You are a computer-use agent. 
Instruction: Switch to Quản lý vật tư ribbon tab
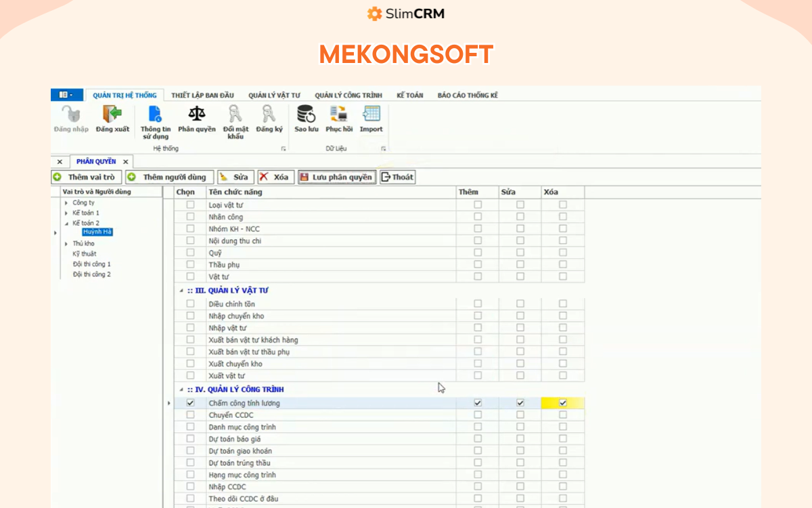coord(274,96)
